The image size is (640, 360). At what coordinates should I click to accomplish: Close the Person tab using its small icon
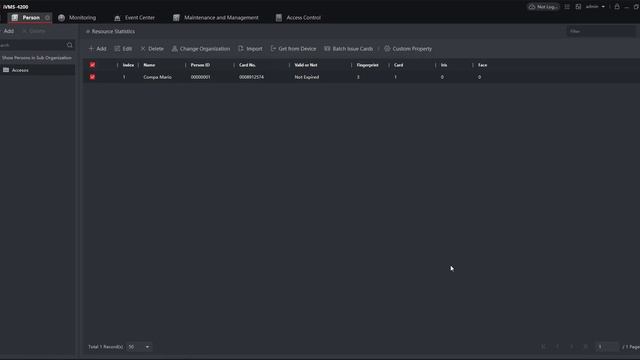47,18
